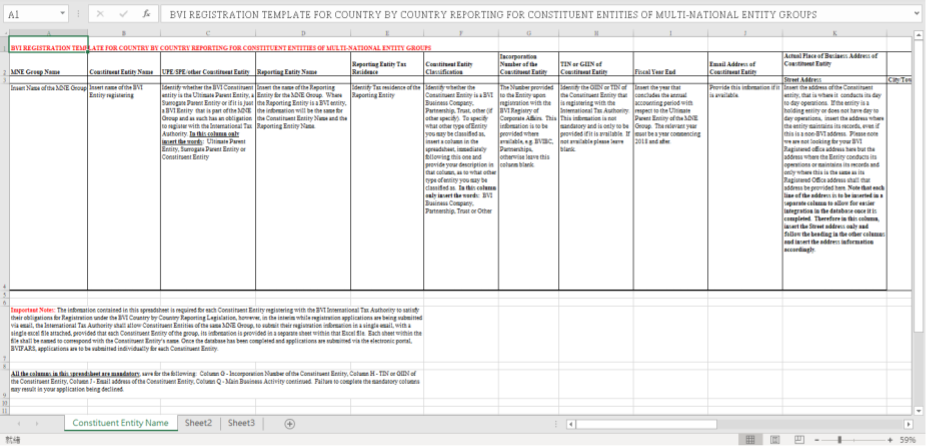Click the zoom in plus icon
Screen dimensions: 926x446
click(891, 440)
